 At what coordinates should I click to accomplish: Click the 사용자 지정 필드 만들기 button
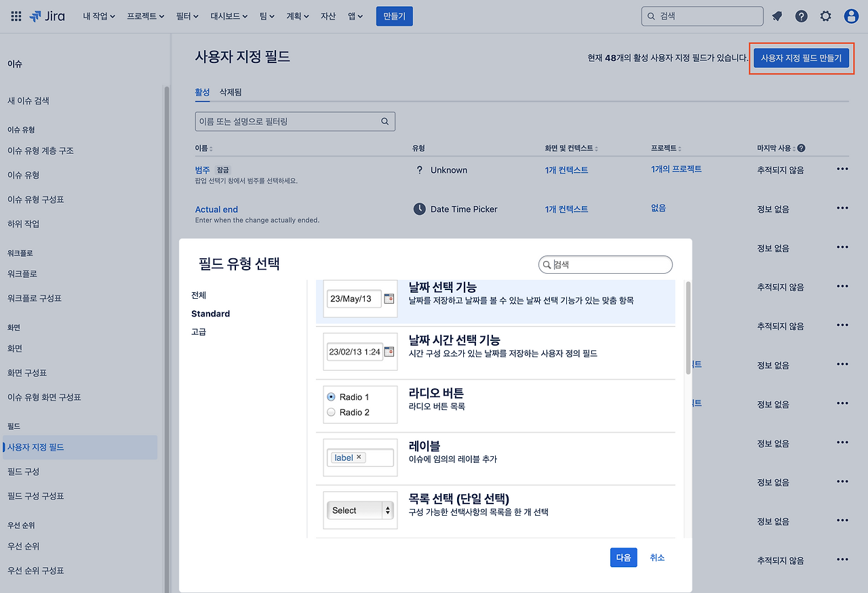tap(802, 58)
